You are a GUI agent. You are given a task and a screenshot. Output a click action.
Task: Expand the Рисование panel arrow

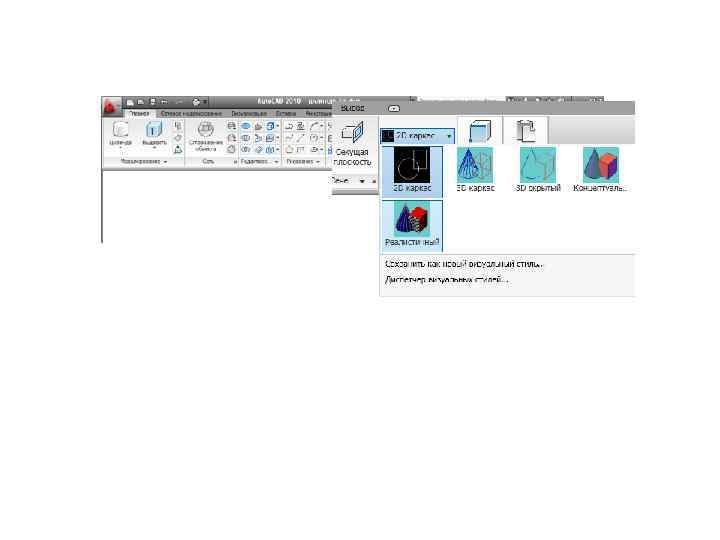[x=318, y=162]
